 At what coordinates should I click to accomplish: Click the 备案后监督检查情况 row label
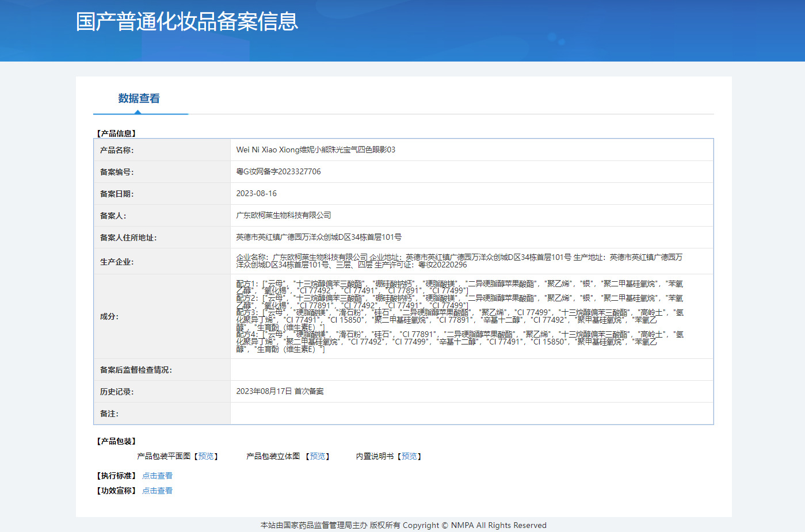coord(136,370)
